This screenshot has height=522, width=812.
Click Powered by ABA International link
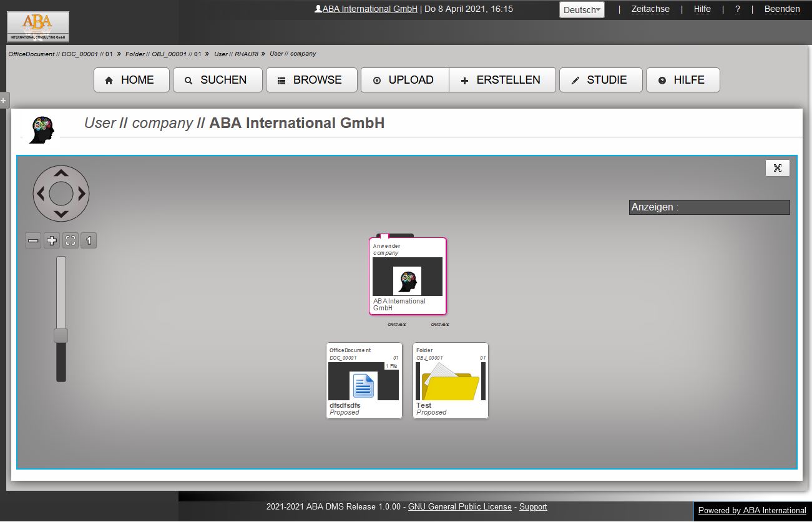752,510
